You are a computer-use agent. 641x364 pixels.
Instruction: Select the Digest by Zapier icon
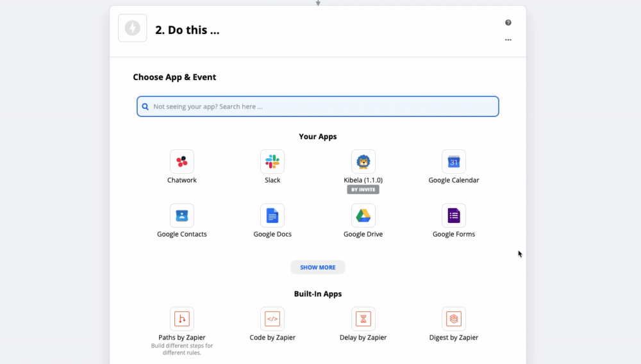[x=454, y=318]
